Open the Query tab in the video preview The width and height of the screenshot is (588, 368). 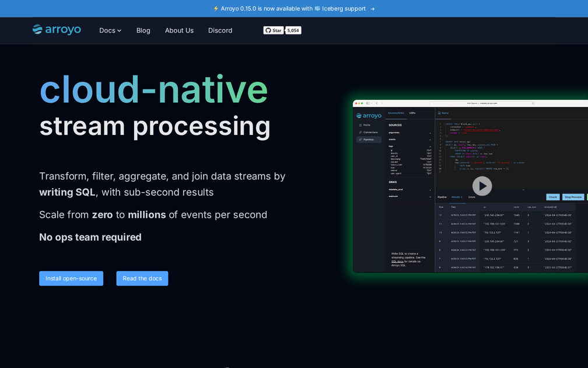coord(443,113)
